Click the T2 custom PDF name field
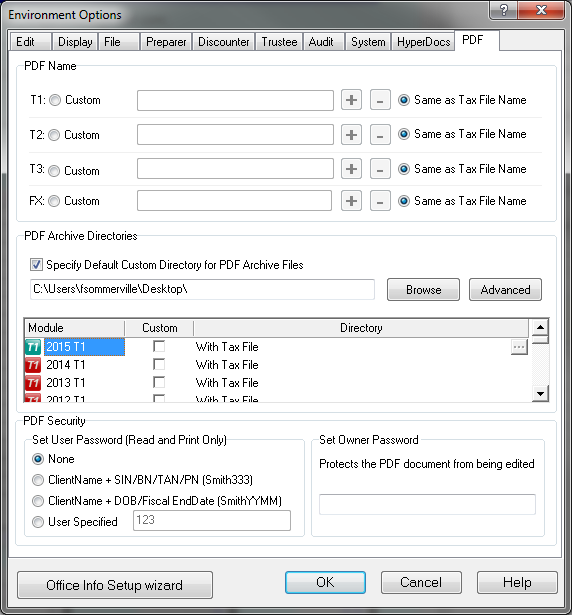The width and height of the screenshot is (572, 615). [235, 135]
